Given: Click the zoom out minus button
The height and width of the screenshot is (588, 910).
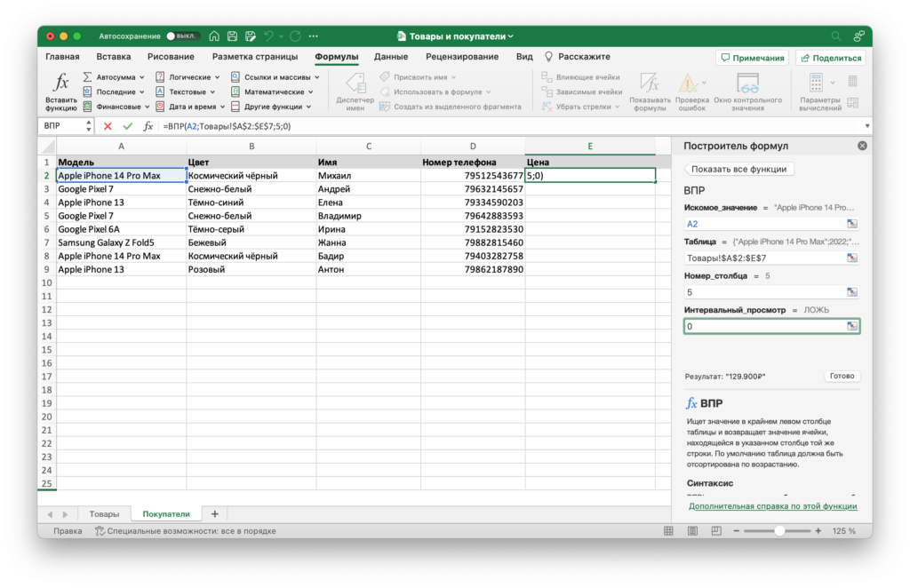Looking at the screenshot, I should pos(736,530).
